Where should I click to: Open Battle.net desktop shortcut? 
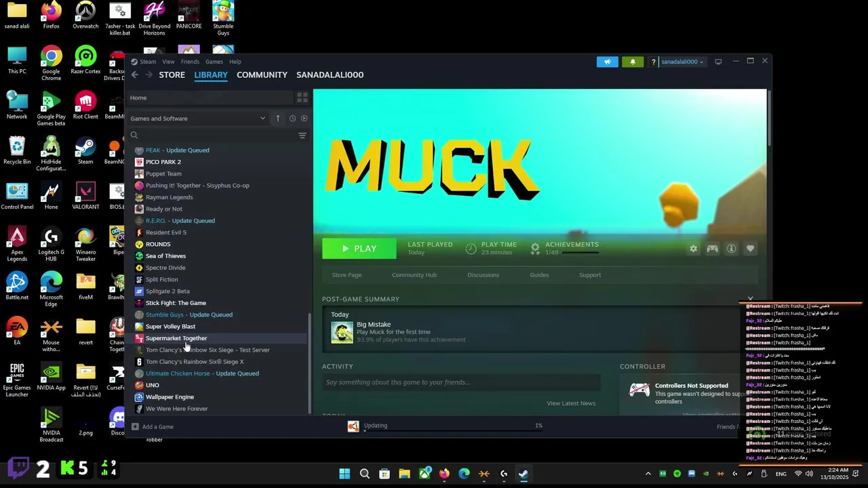pos(17,286)
